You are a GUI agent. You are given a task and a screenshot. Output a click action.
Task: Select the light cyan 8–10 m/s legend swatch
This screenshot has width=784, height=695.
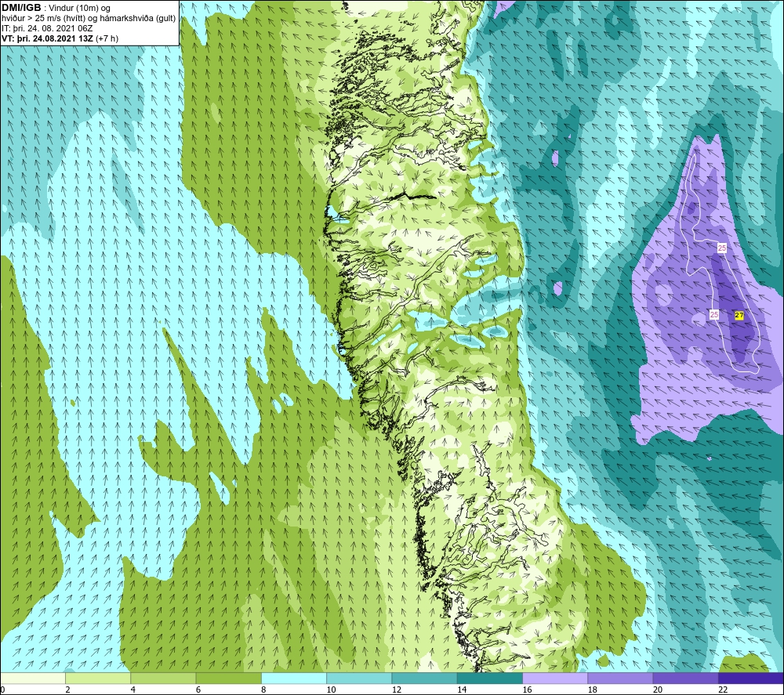point(294,678)
